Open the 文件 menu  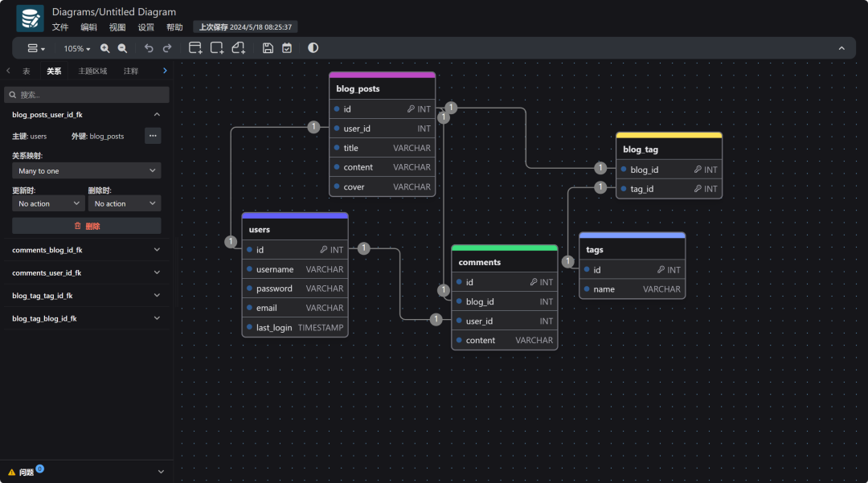(60, 27)
